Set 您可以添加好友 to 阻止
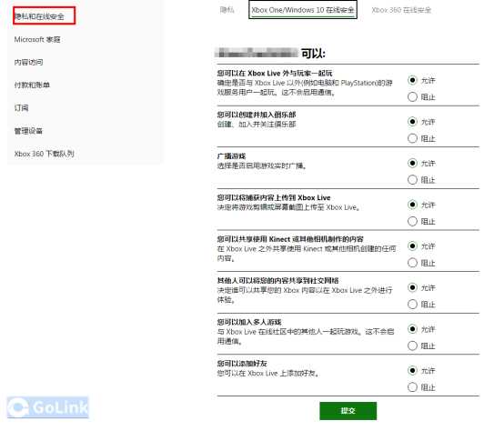Image resolution: width=504 pixels, height=431 pixels. coord(412,387)
